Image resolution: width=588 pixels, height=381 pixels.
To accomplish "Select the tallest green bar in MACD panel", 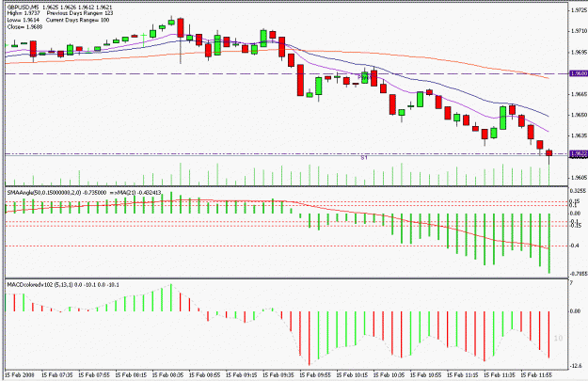I will [x=318, y=337].
